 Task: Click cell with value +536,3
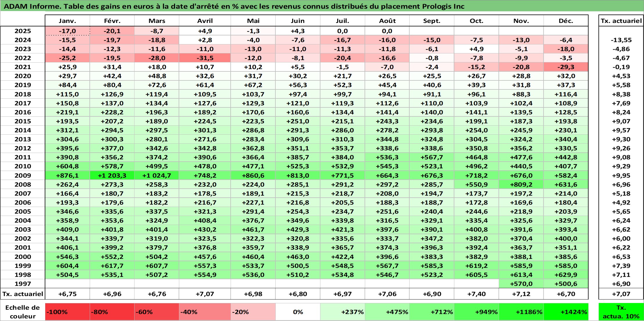(387, 157)
